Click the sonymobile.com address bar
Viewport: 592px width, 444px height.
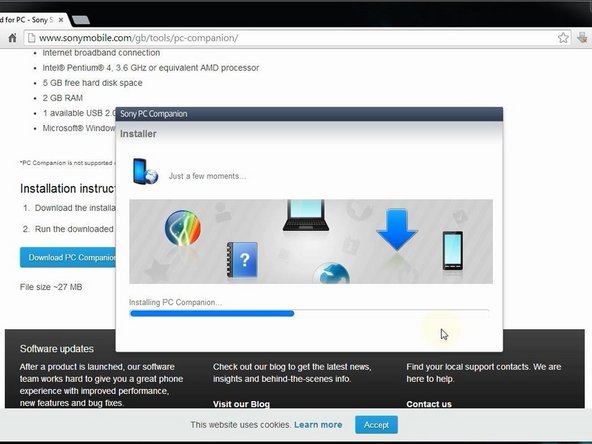click(291, 38)
